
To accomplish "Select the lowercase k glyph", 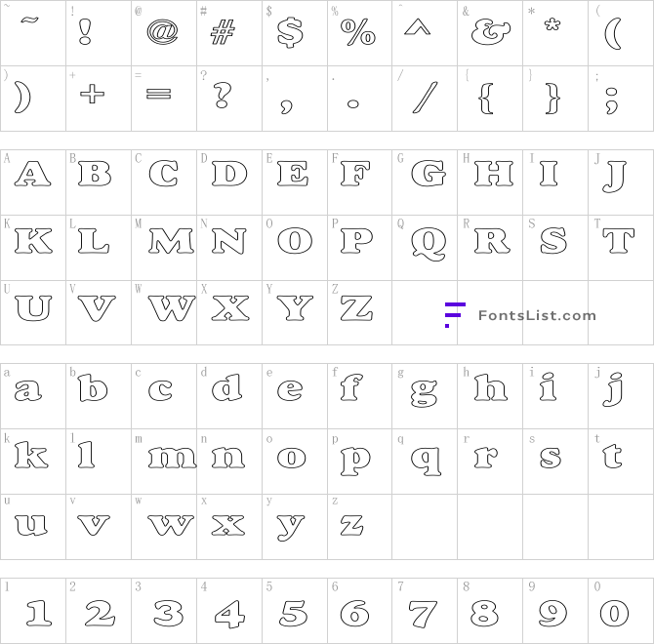I will [31, 455].
